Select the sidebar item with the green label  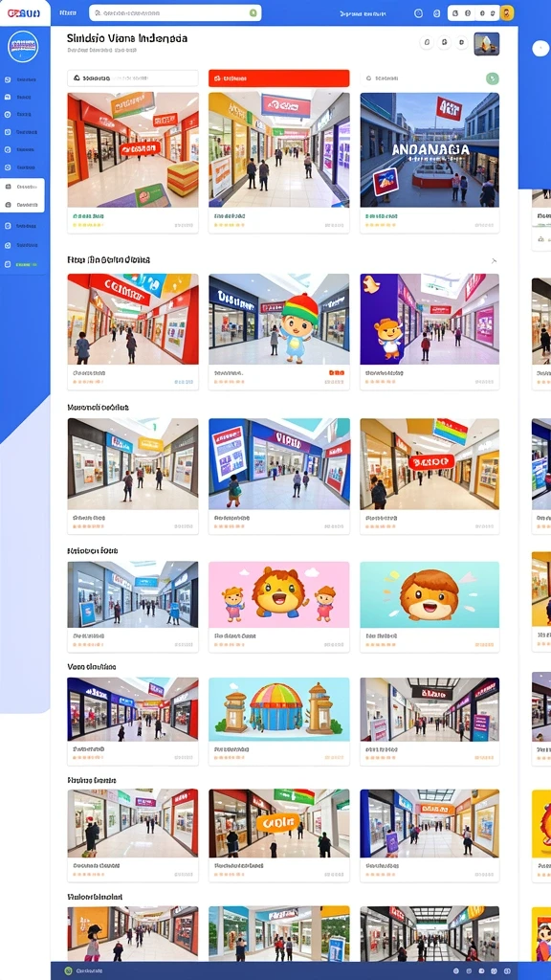[22, 264]
